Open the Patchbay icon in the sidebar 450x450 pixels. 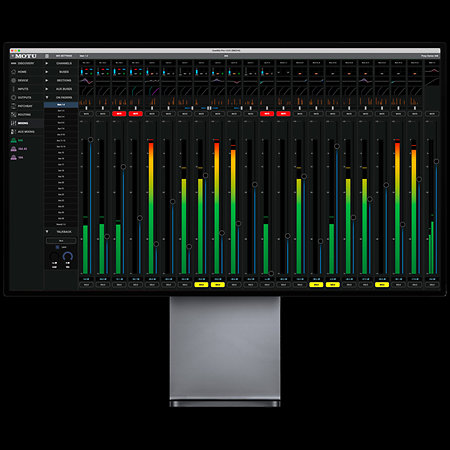pos(14,106)
